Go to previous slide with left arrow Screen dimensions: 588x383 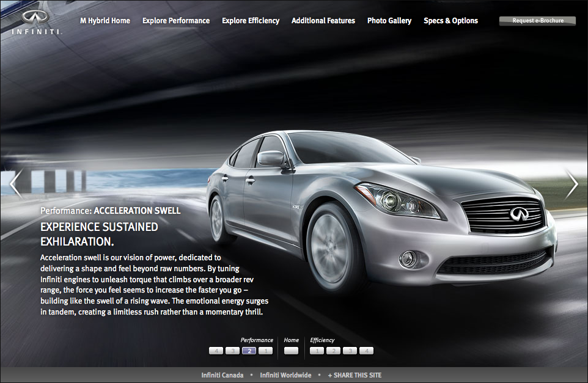[16, 184]
